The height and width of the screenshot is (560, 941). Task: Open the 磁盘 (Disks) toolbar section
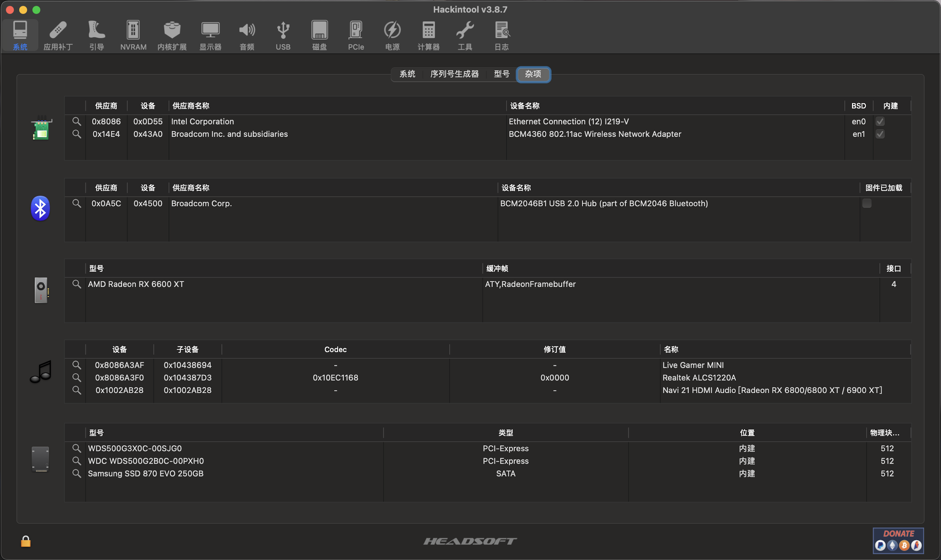click(320, 35)
